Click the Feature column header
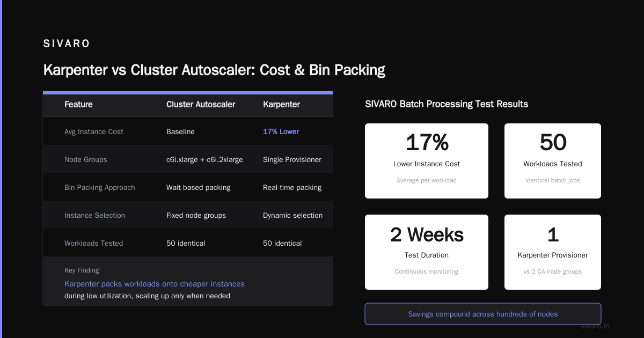The height and width of the screenshot is (338, 644). click(x=78, y=105)
